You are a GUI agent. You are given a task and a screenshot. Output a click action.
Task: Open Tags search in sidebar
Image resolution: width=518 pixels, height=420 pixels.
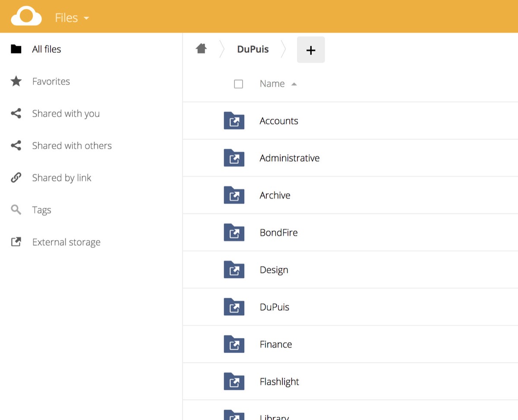coord(41,210)
